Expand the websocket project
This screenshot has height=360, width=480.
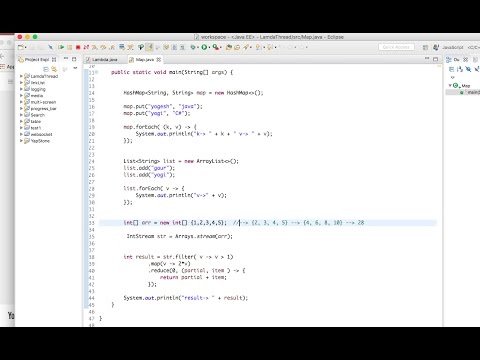click(21, 134)
